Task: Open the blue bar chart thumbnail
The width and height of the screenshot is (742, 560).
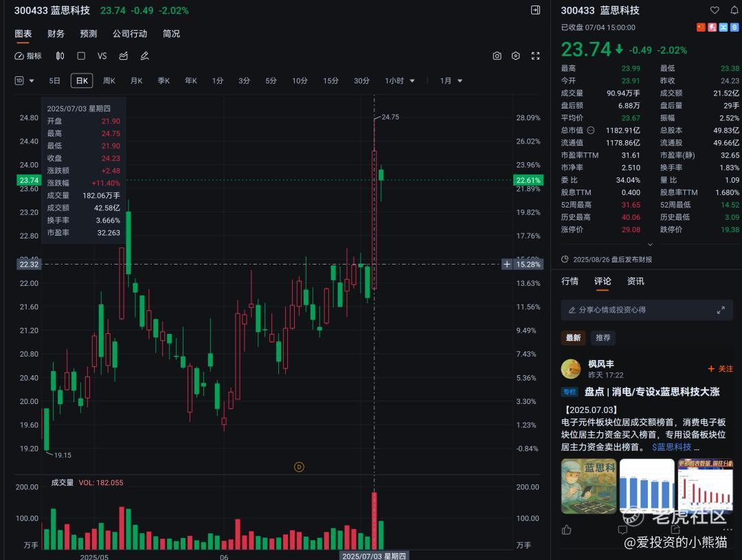Action: (x=647, y=486)
